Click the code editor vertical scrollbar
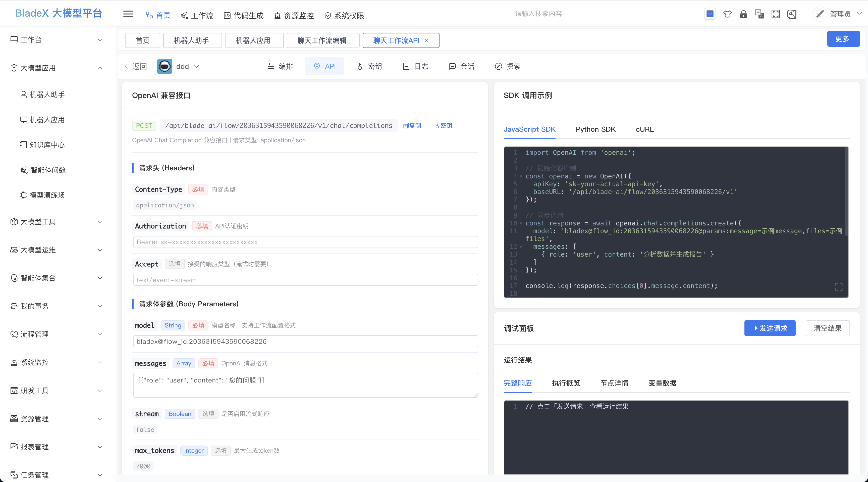Image resolution: width=868 pixels, height=482 pixels. 846,192
